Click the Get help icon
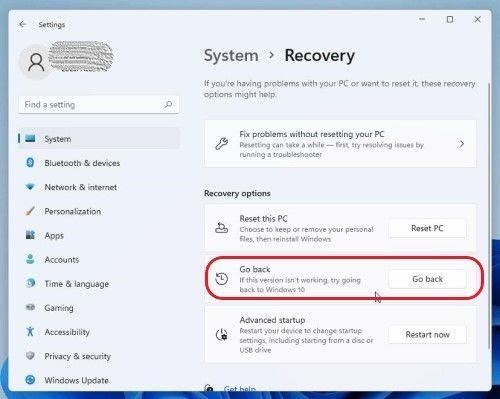This screenshot has height=399, width=500. [x=209, y=388]
